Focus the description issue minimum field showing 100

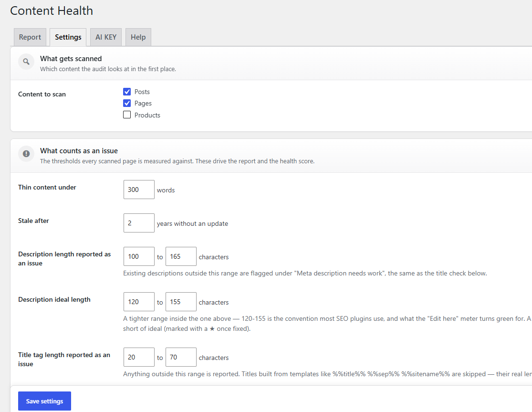tap(139, 256)
